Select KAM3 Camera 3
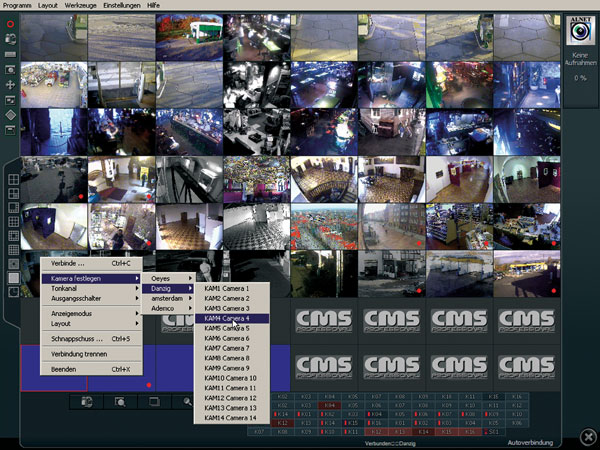Screen dimensions: 600x450 (x=232, y=308)
